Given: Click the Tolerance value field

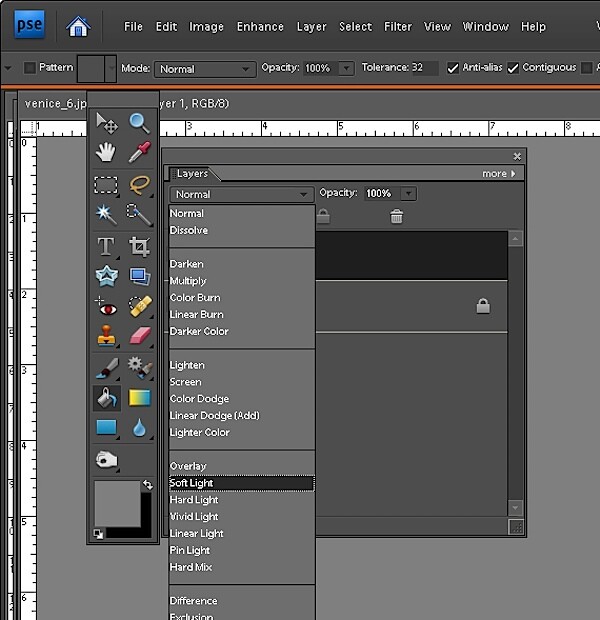Looking at the screenshot, I should tap(425, 68).
